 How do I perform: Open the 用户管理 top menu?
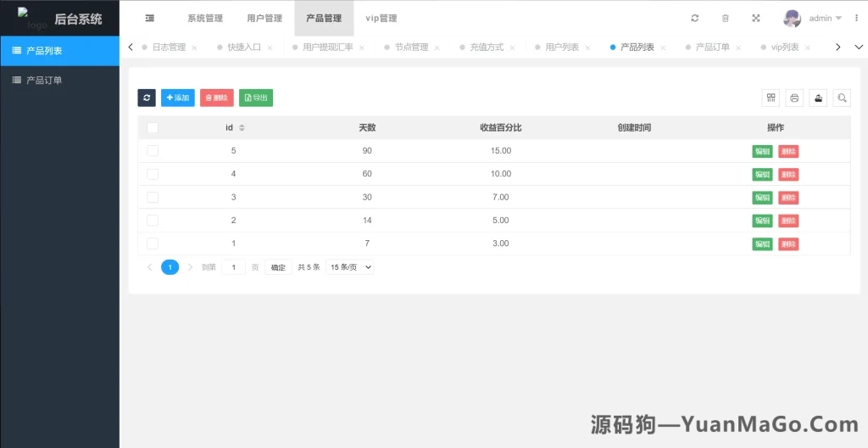[x=264, y=19]
